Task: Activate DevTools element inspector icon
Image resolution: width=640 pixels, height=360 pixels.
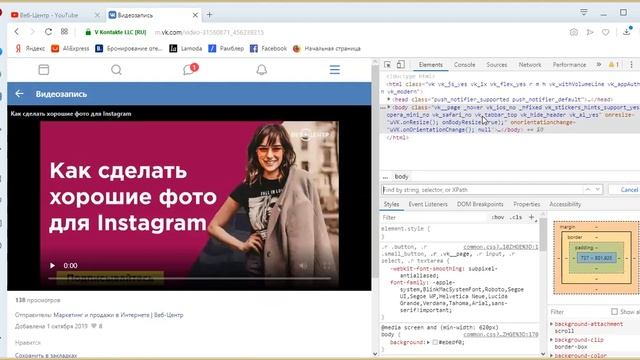Action: pyautogui.click(x=387, y=64)
